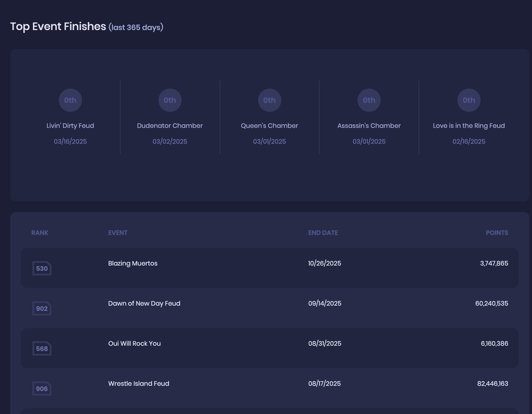532x414 pixels.
Task: Select the 0th badge above Livin' Dirty Feud
Action: 70,100
